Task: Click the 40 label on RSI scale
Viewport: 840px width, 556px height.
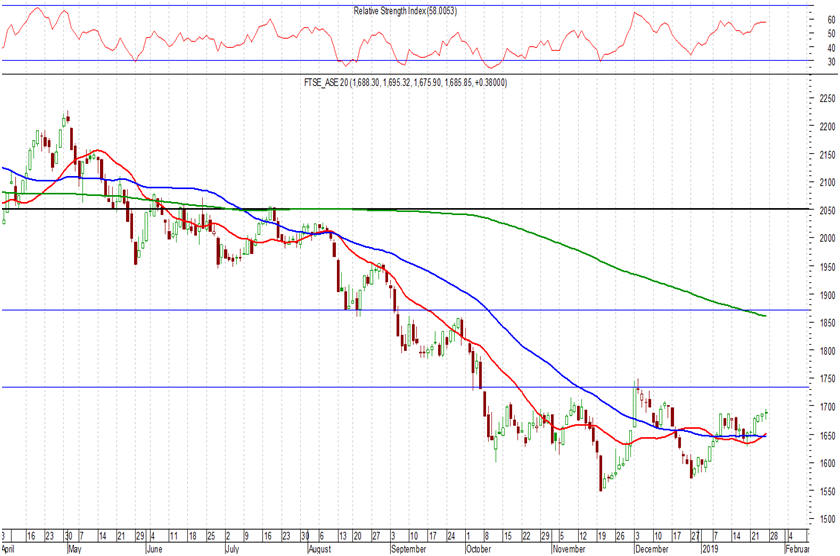Action: (831, 48)
